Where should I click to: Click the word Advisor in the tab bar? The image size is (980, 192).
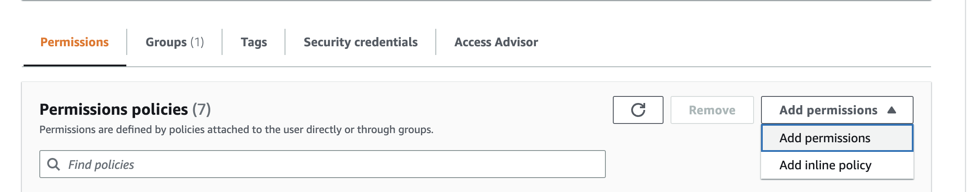coord(516,42)
